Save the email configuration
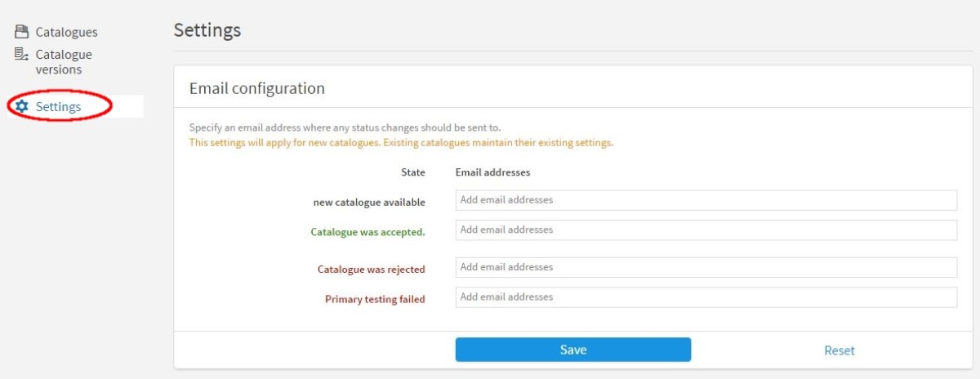Viewport: 980px width, 379px height. [573, 350]
